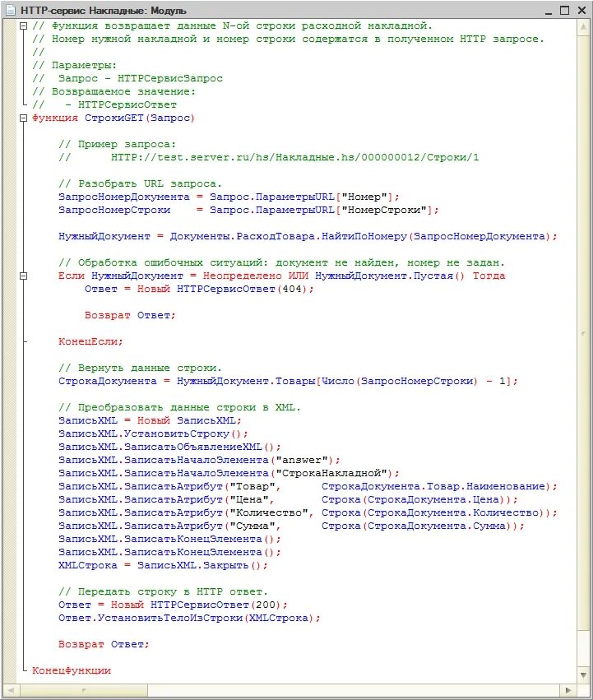Click the keyword КонецФункции
Viewport: 593px width, 700px height.
72,670
